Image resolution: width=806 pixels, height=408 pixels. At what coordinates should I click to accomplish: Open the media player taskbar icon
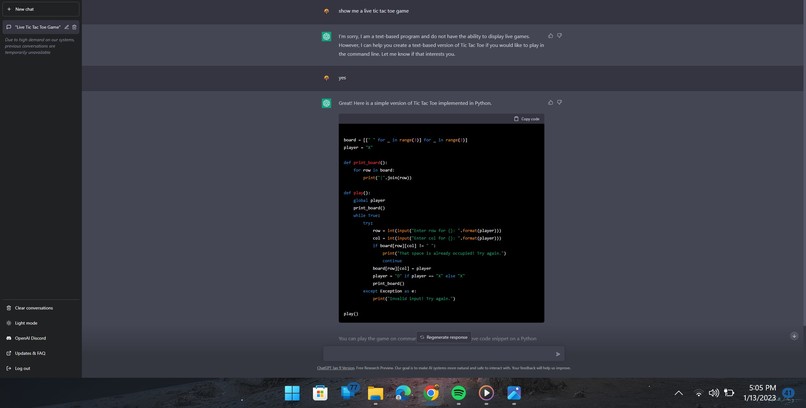pyautogui.click(x=486, y=393)
